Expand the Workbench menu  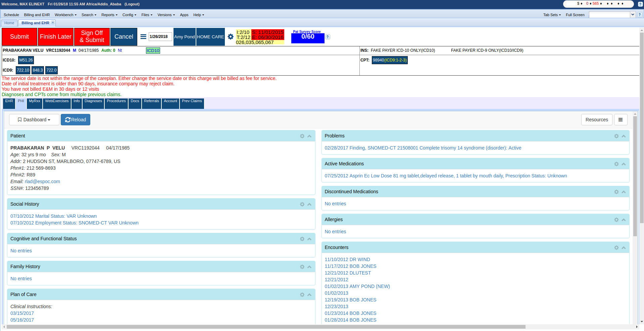click(x=65, y=15)
